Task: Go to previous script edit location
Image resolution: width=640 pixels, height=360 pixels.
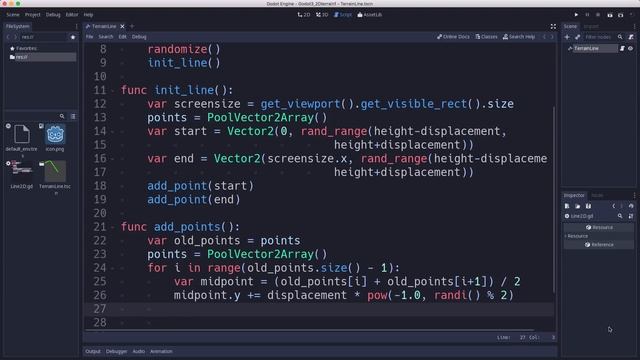Action: coord(544,37)
